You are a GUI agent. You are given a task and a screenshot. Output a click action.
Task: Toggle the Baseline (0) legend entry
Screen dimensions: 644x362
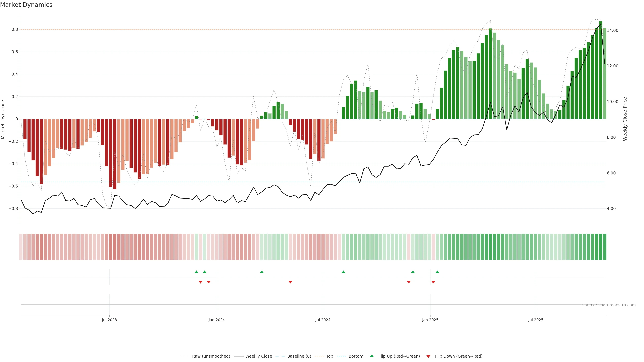(299, 356)
